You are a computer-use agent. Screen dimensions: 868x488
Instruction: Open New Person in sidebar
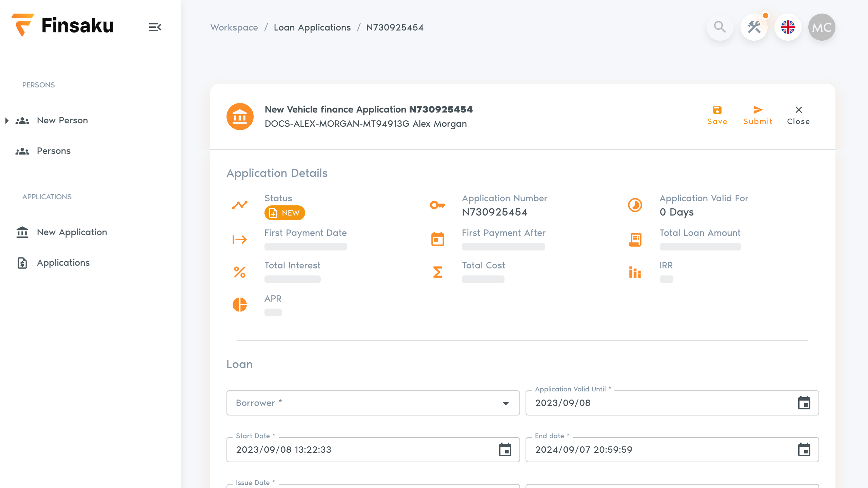(x=62, y=120)
